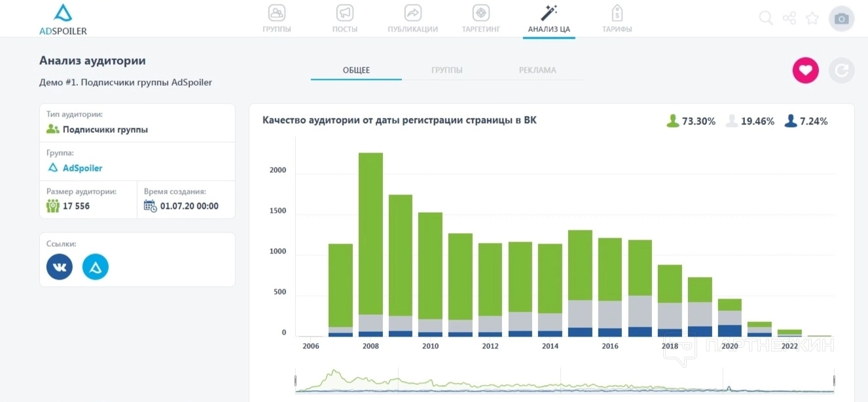Open the Таргетинг target section
The image size is (868, 402).
point(481,19)
